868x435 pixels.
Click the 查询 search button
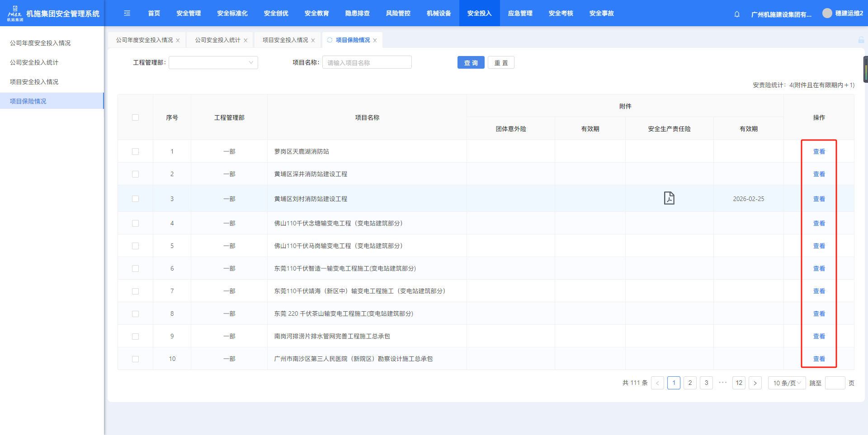[471, 63]
